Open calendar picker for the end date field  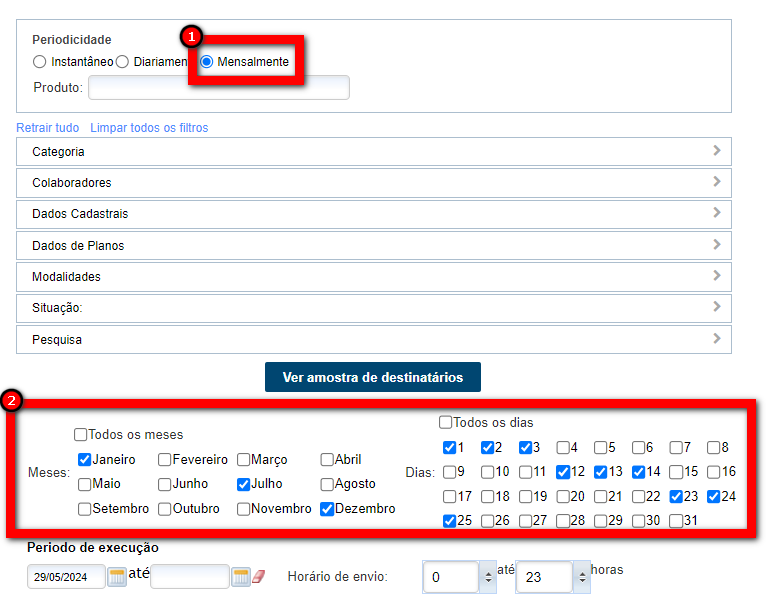point(240,577)
